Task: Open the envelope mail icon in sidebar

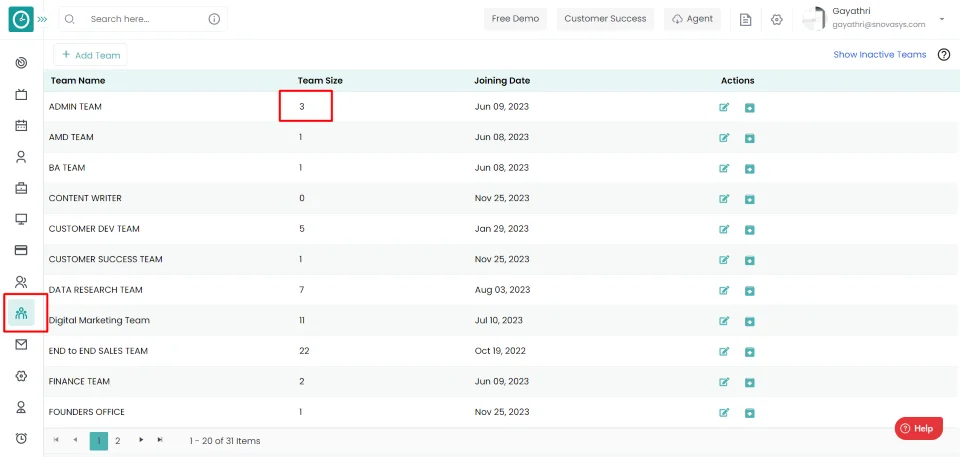Action: click(21, 344)
